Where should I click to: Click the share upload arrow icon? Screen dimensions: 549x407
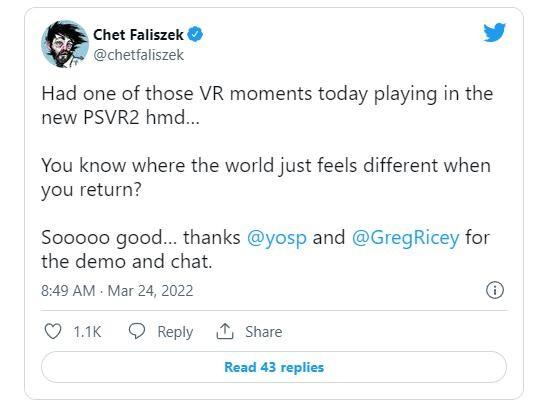click(225, 331)
